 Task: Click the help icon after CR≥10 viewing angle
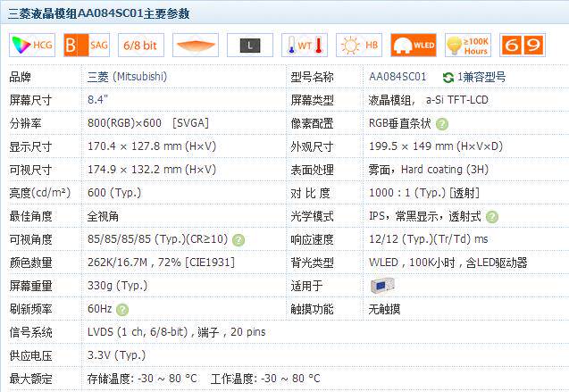[238, 240]
